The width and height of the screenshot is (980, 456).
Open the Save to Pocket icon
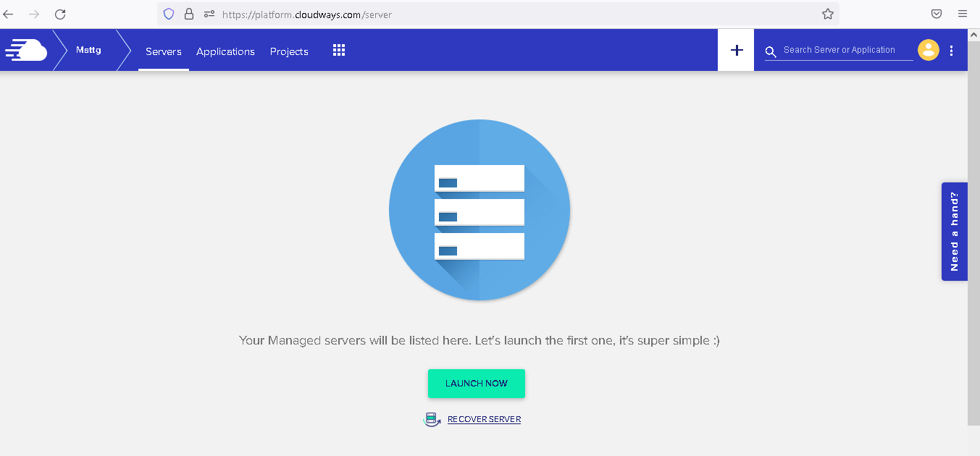pyautogui.click(x=937, y=14)
